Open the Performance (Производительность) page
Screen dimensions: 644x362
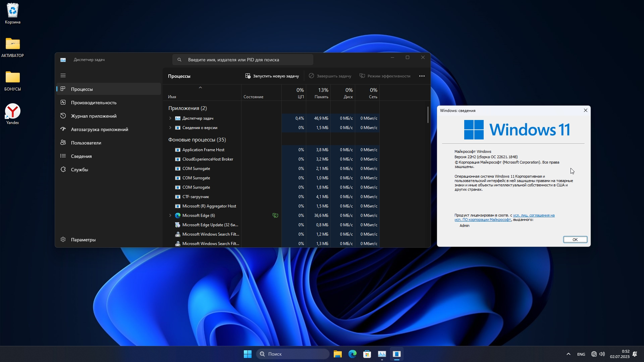click(94, 103)
